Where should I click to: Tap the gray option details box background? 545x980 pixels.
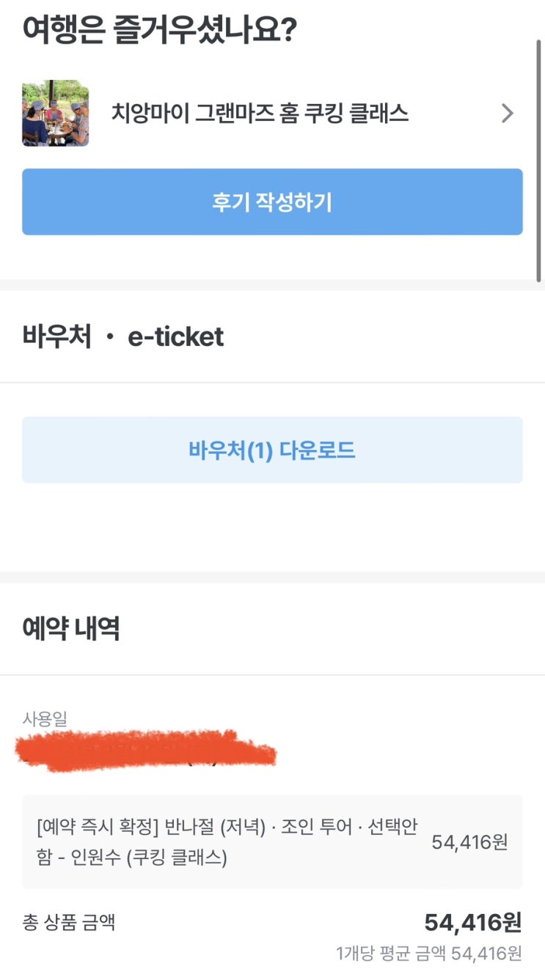click(272, 841)
